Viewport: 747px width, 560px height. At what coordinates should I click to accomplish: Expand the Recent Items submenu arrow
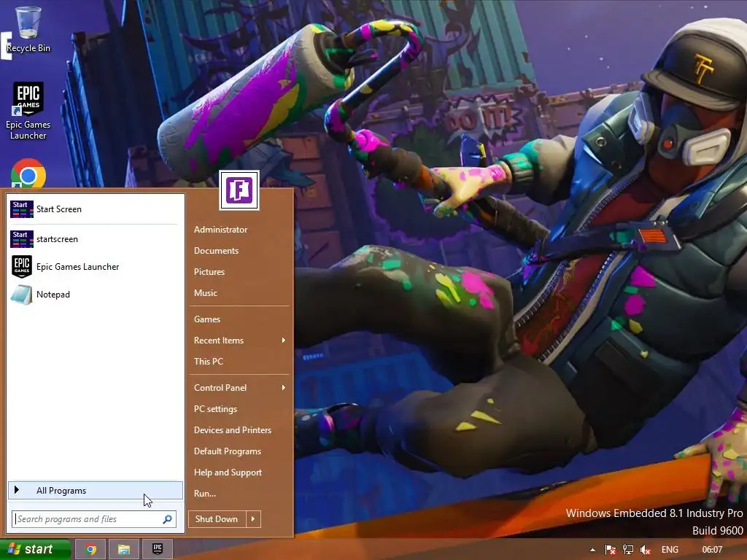click(284, 340)
